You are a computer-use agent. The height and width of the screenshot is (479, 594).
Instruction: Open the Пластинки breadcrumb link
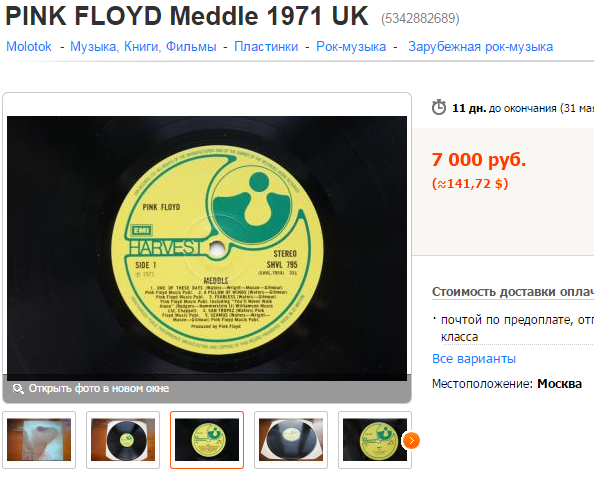coord(266,47)
